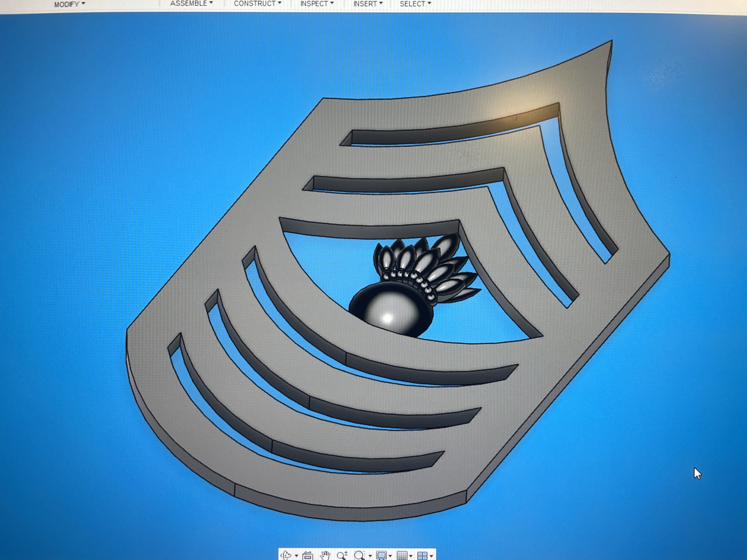Open the CONSTRUCT menu
The image size is (747, 560).
pyautogui.click(x=257, y=4)
